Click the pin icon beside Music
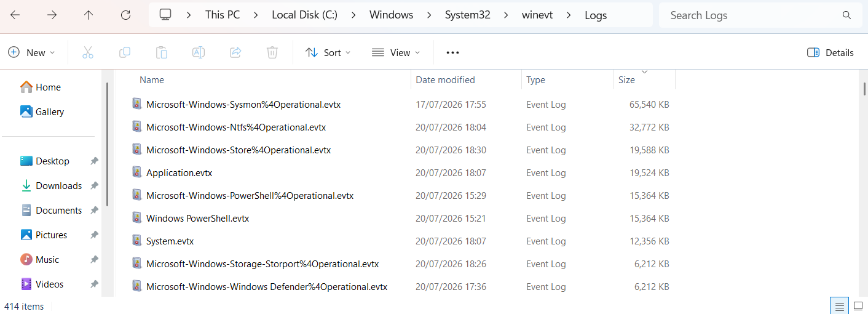Viewport: 868px width, 314px height. tap(94, 260)
